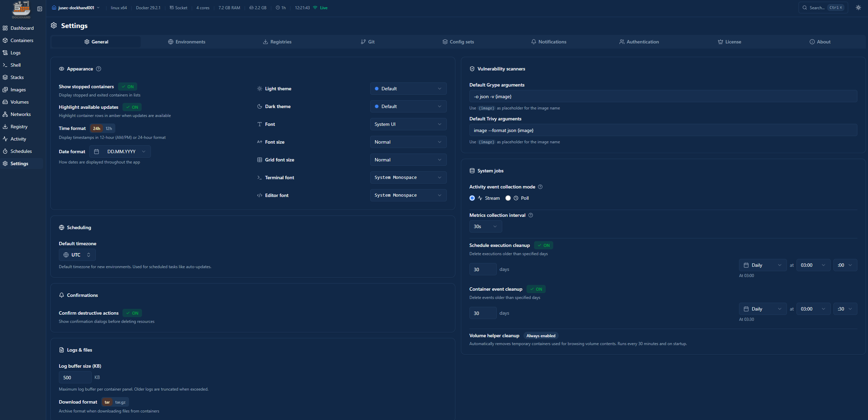
Task: Open the Font dropdown showing System UI
Action: pos(408,124)
